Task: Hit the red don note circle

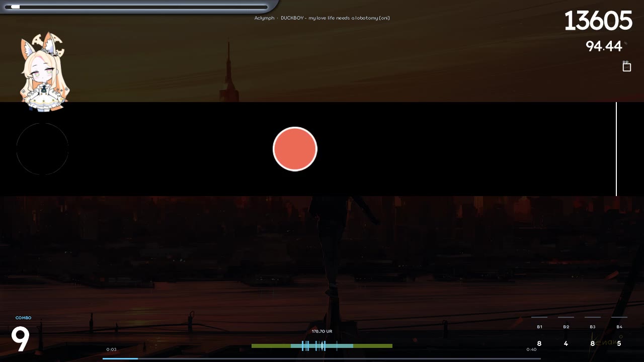Action: pos(295,149)
